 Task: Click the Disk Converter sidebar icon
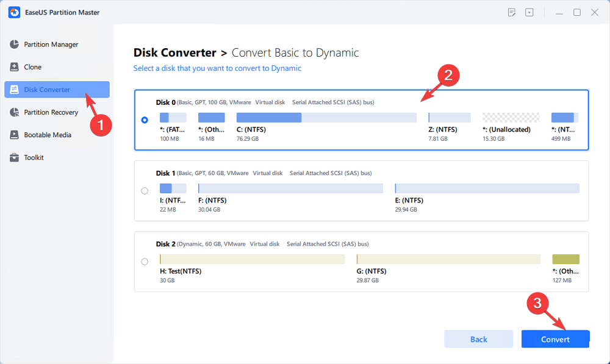tap(15, 90)
